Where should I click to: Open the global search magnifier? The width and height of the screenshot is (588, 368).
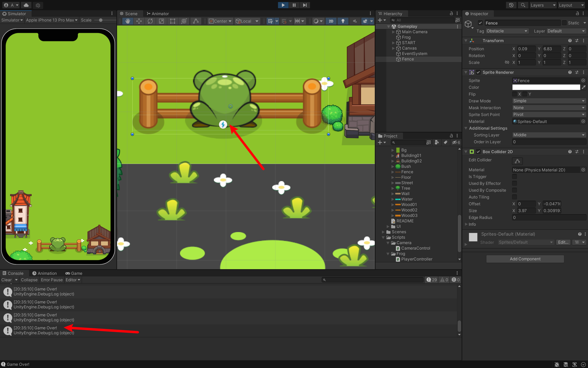[523, 5]
